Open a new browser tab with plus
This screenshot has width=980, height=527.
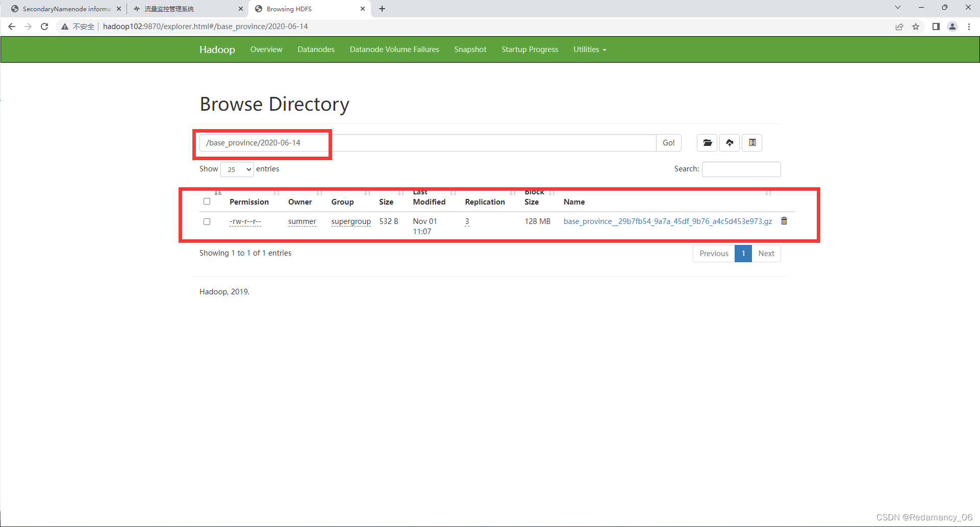tap(382, 9)
